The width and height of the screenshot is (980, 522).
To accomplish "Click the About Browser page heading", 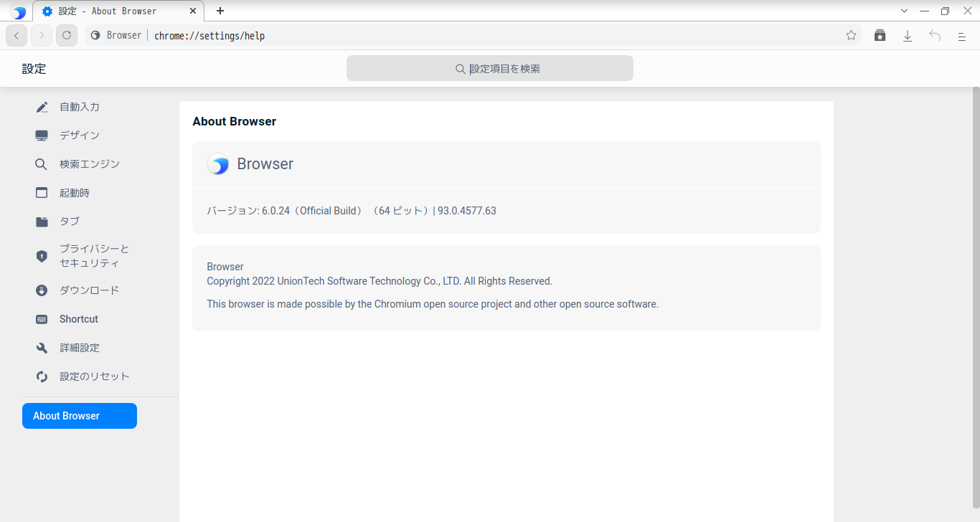I will 235,121.
